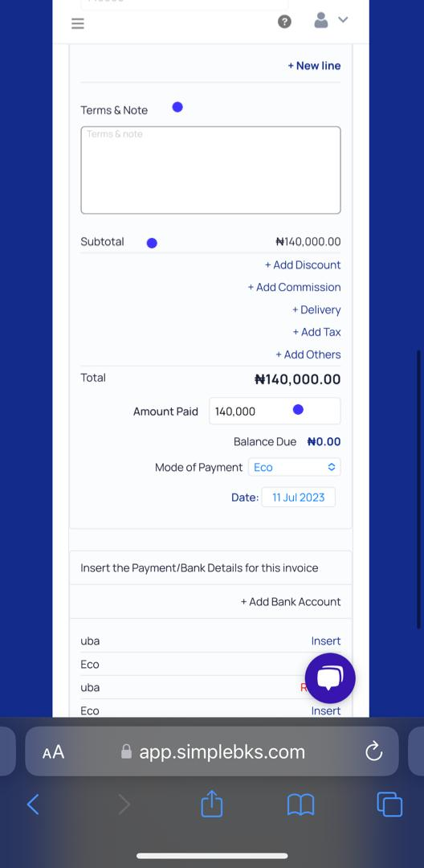This screenshot has width=424, height=868.
Task: Click the help question mark icon
Action: 284,22
